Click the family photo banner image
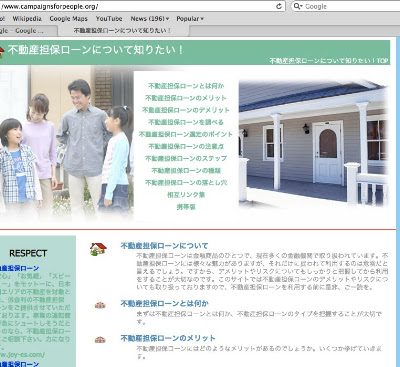The width and height of the screenshot is (400, 367). [x=67, y=143]
